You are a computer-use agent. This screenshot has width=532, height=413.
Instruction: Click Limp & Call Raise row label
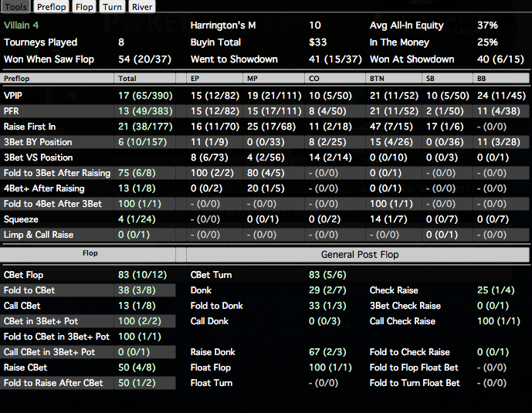[x=39, y=235]
